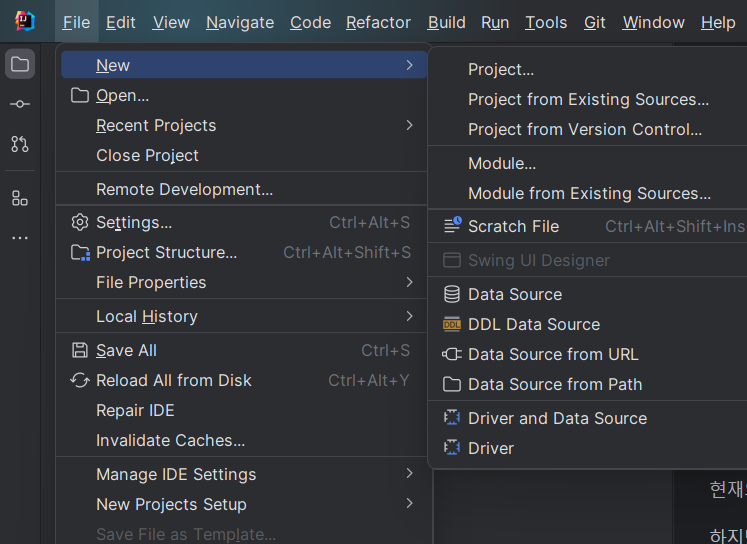Open the Commit tool window icon
Screen dimensions: 747x544
coord(20,104)
